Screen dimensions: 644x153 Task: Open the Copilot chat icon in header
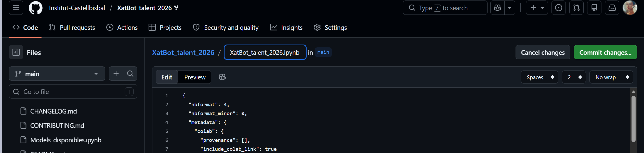(x=497, y=8)
